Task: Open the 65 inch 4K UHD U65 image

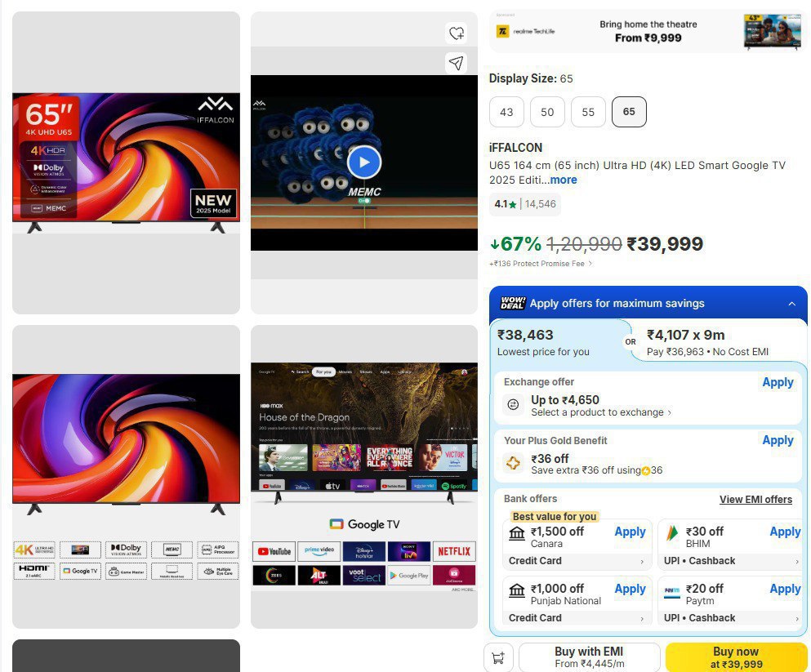Action: (127, 162)
